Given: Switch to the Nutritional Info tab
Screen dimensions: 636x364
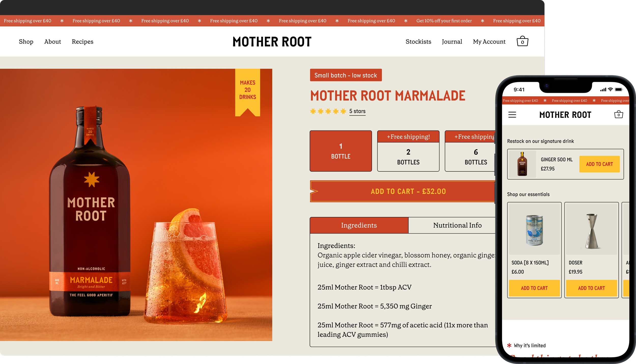Looking at the screenshot, I should [452, 225].
